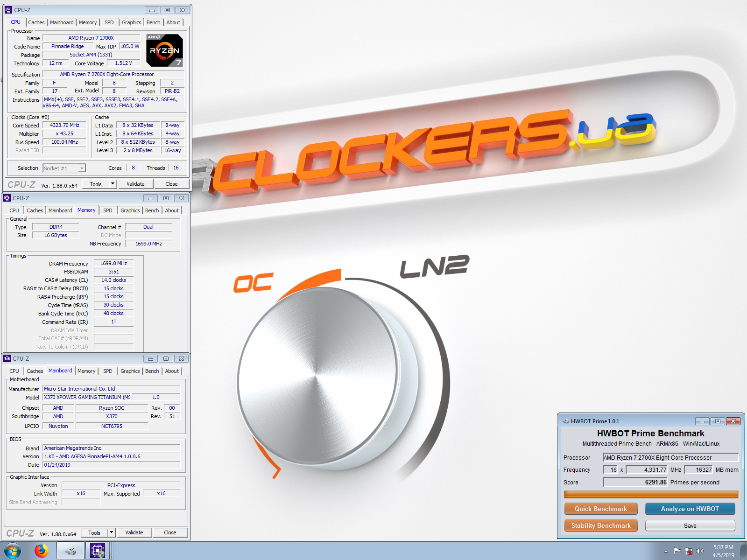747x560 pixels.
Task: Click the Ryzen 7 logo in CPU-Z
Action: point(164,50)
